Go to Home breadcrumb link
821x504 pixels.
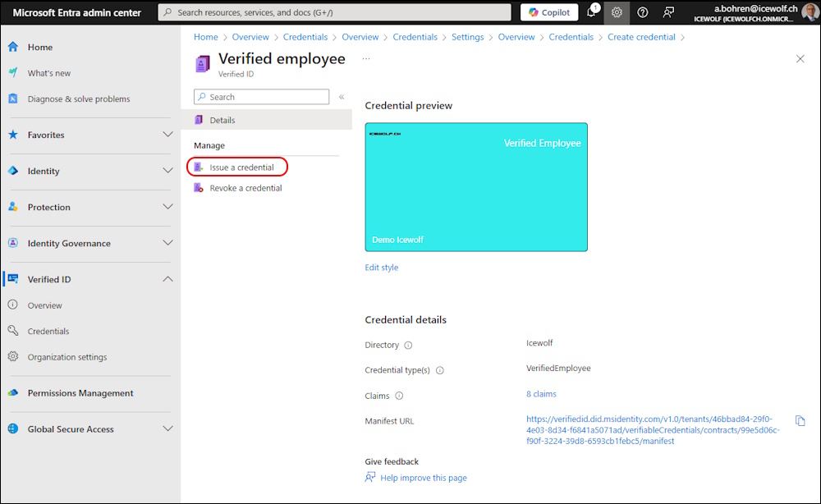pos(206,37)
